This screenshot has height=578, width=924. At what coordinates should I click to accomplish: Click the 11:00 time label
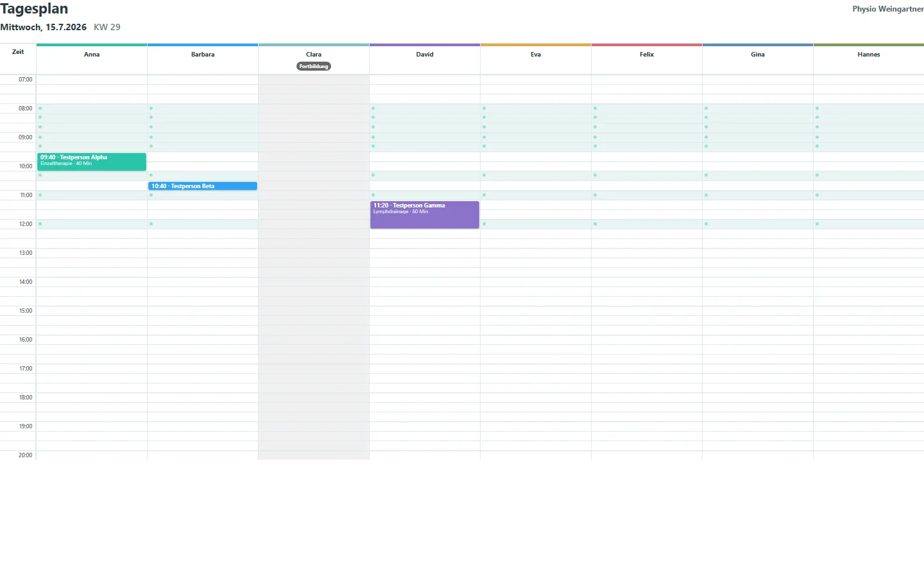click(26, 195)
